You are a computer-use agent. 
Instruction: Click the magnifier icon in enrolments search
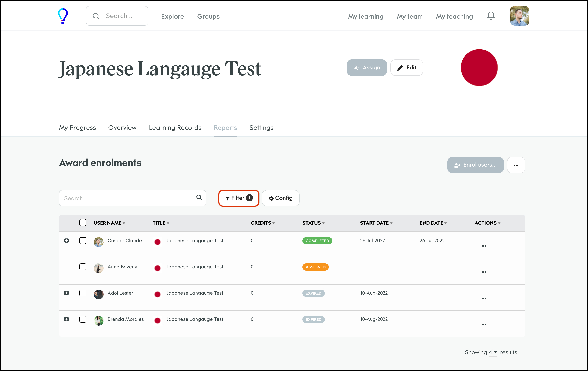[199, 197]
